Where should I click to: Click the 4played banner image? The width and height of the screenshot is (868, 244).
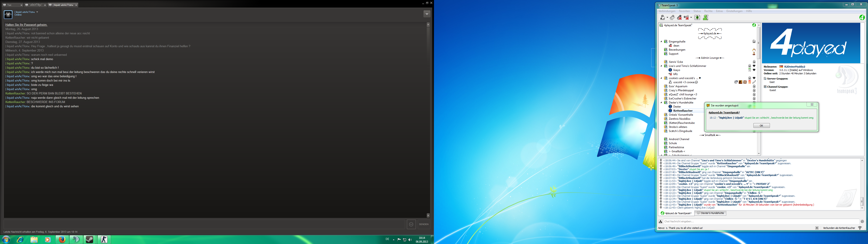coord(811,43)
